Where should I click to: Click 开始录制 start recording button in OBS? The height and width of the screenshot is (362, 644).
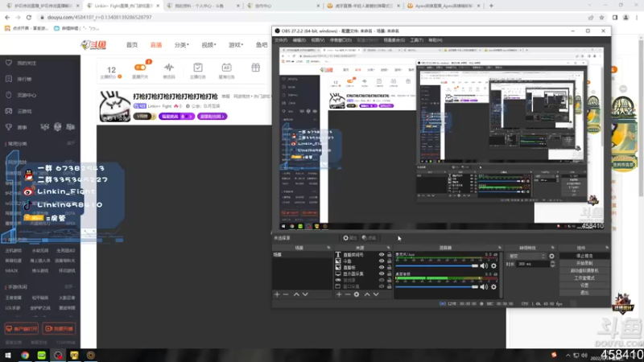click(x=584, y=263)
